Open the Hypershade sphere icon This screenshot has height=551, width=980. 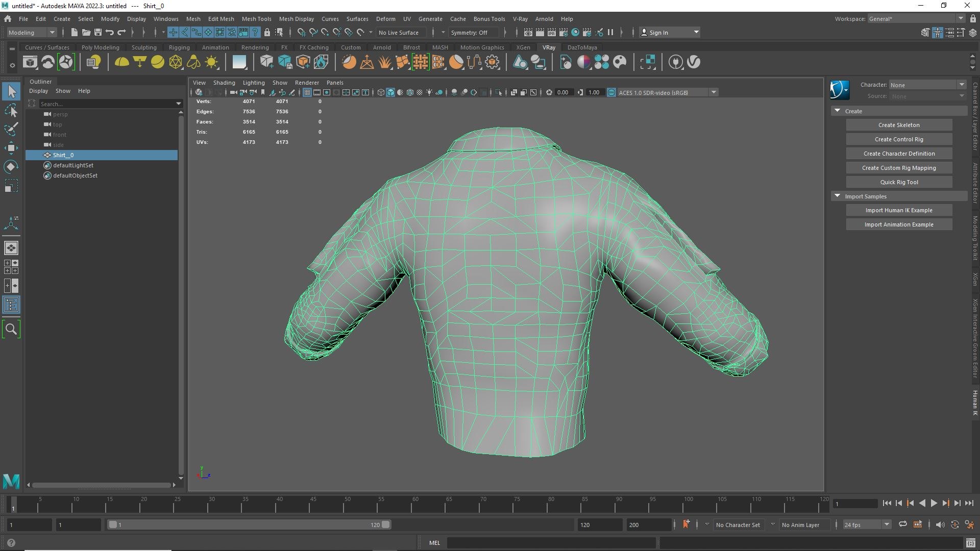click(x=575, y=32)
